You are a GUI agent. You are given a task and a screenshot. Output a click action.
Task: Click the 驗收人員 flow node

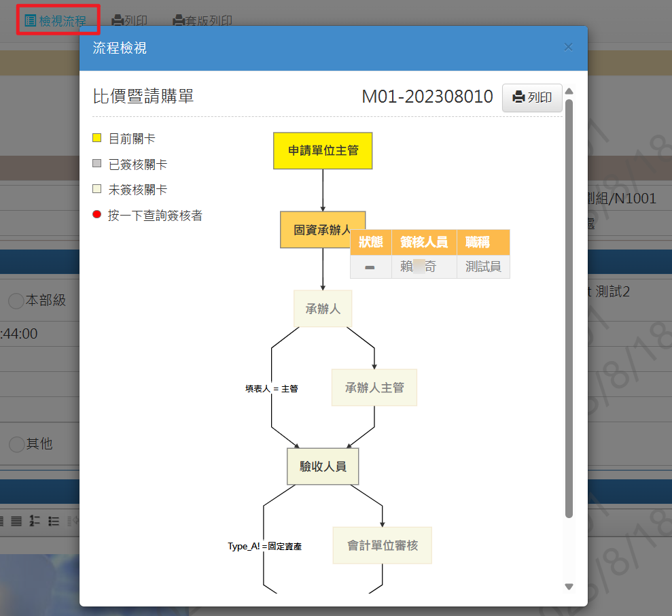pyautogui.click(x=323, y=466)
